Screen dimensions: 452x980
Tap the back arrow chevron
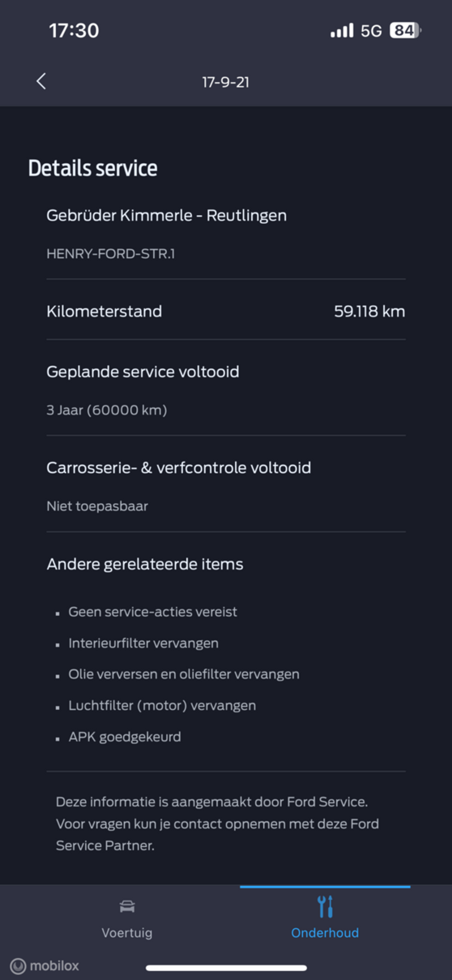tap(41, 81)
